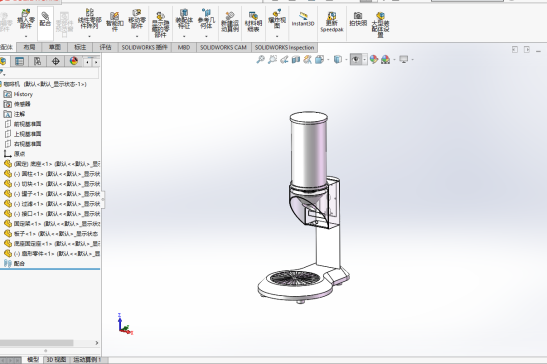This screenshot has width=547, height=364.
Task: Switch to SOLIDWORKS Inspection tab
Action: (x=284, y=47)
